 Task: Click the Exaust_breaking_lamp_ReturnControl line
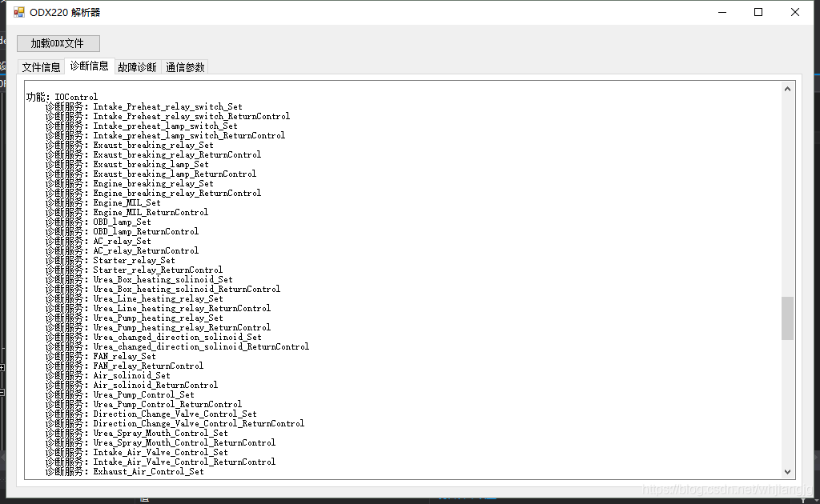coord(151,174)
